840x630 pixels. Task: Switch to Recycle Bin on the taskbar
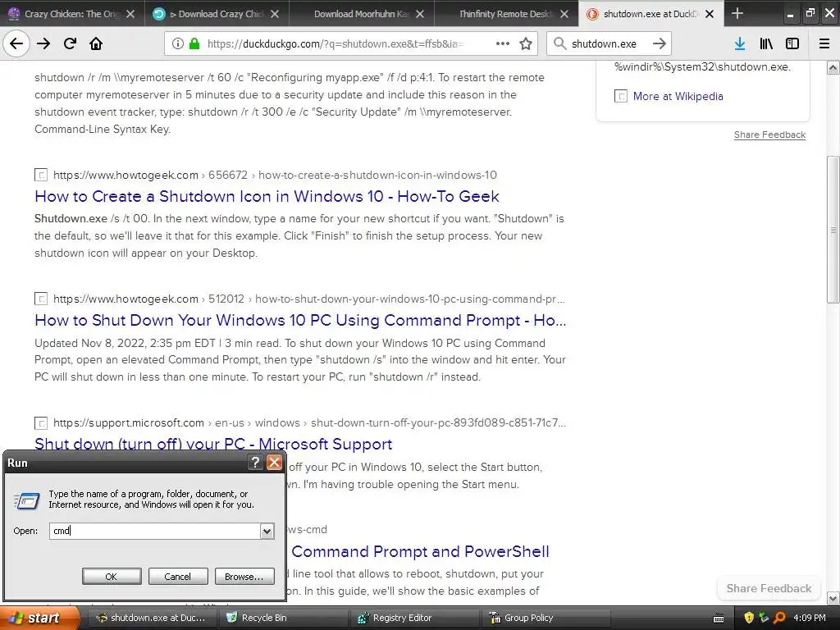pos(283,618)
